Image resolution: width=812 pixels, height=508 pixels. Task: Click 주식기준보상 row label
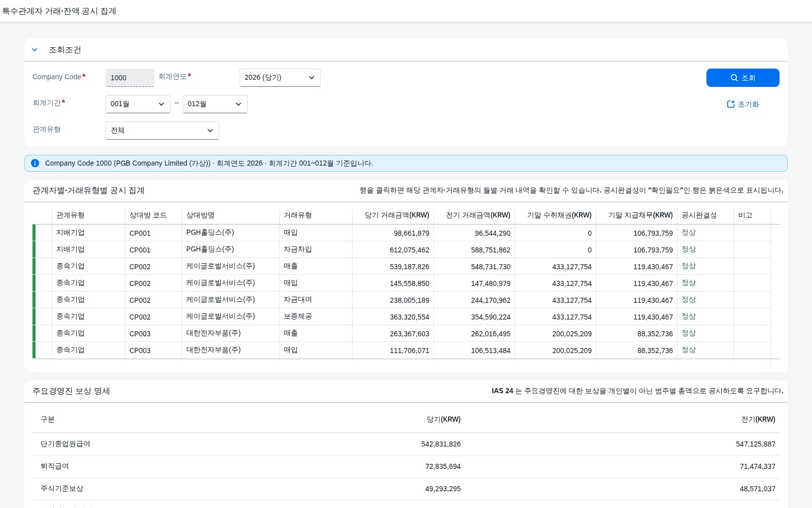pos(61,489)
